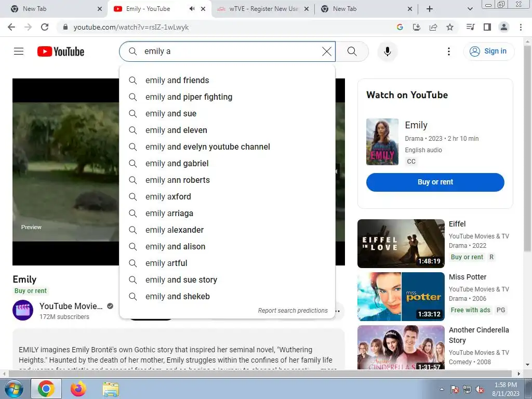This screenshot has height=399, width=532.
Task: Select suggestion emily and piper fighting
Action: click(x=228, y=97)
